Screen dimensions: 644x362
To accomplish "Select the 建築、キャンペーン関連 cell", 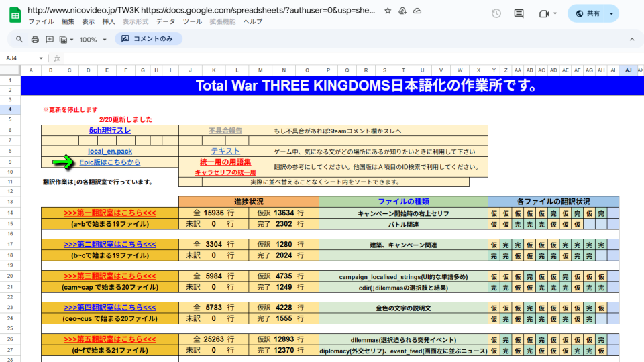I will point(403,245).
